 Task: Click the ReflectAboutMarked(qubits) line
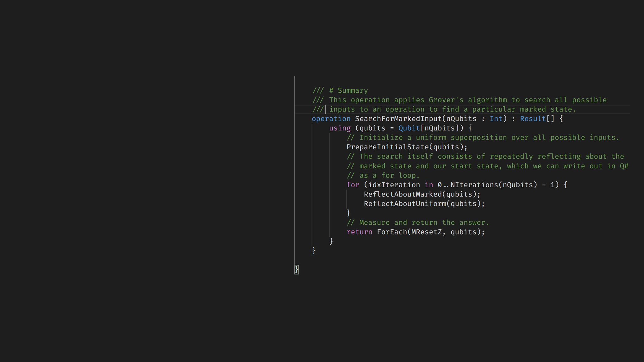click(422, 194)
